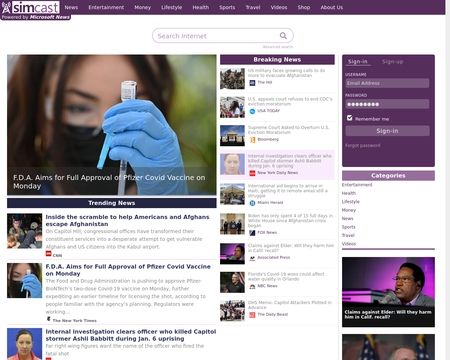Click the Sign-in button
This screenshot has height=360, width=450.
coord(387,131)
